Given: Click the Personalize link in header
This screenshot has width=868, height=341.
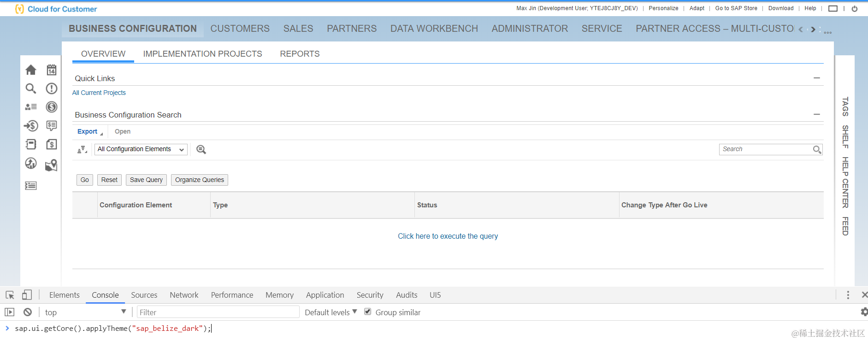Looking at the screenshot, I should click(x=663, y=8).
